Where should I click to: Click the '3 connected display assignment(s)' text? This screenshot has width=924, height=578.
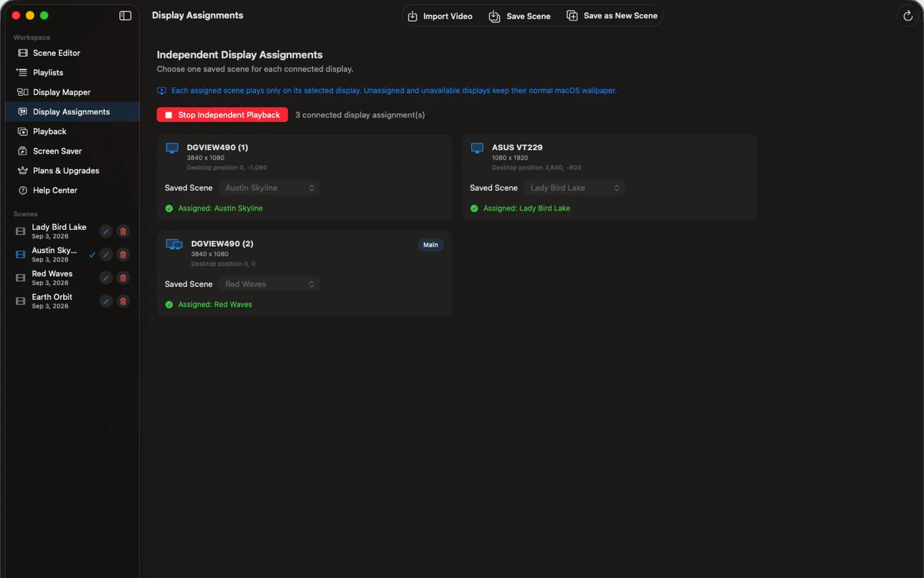360,115
